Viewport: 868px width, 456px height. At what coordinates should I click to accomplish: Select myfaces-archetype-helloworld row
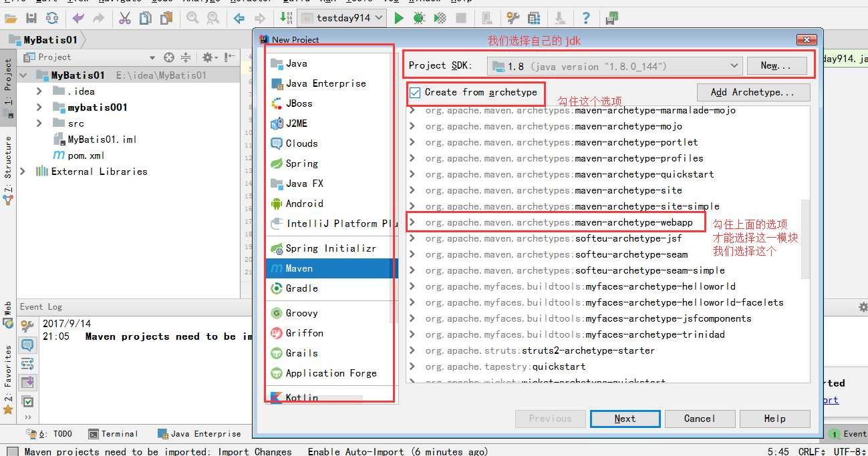pos(603,286)
